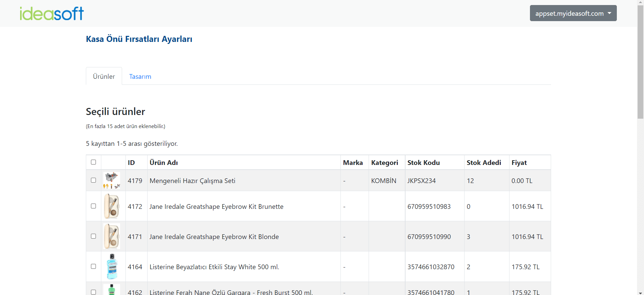644x295 pixels.
Task: Click stock code 670959510990
Action: click(x=429, y=237)
